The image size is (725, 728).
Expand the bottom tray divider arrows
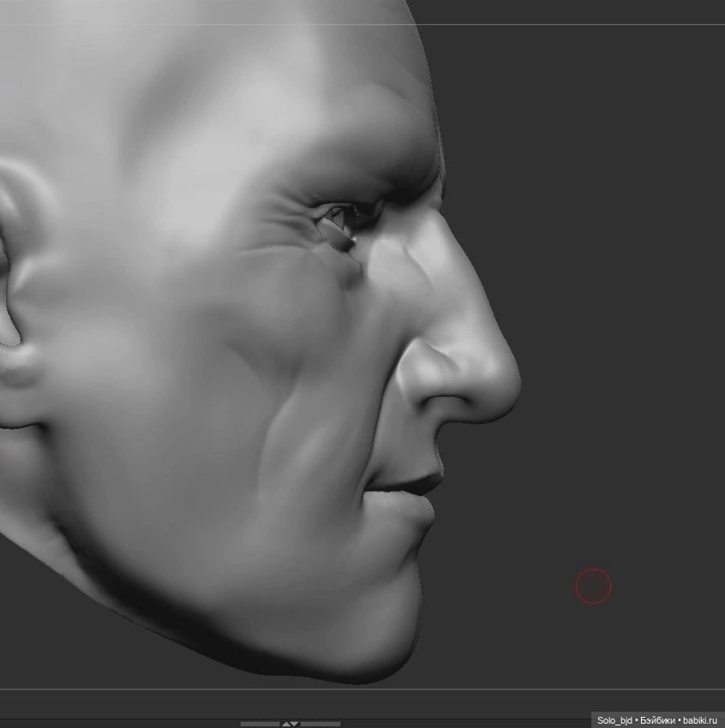pyautogui.click(x=290, y=724)
